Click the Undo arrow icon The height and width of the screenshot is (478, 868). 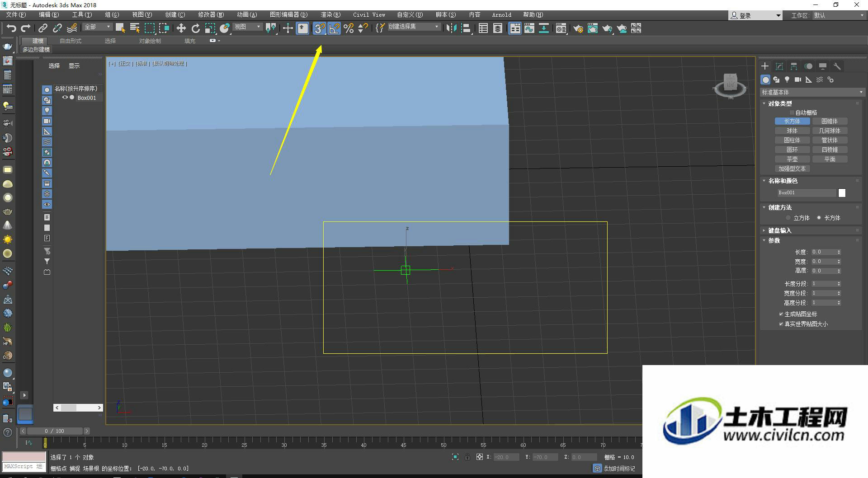click(11, 28)
